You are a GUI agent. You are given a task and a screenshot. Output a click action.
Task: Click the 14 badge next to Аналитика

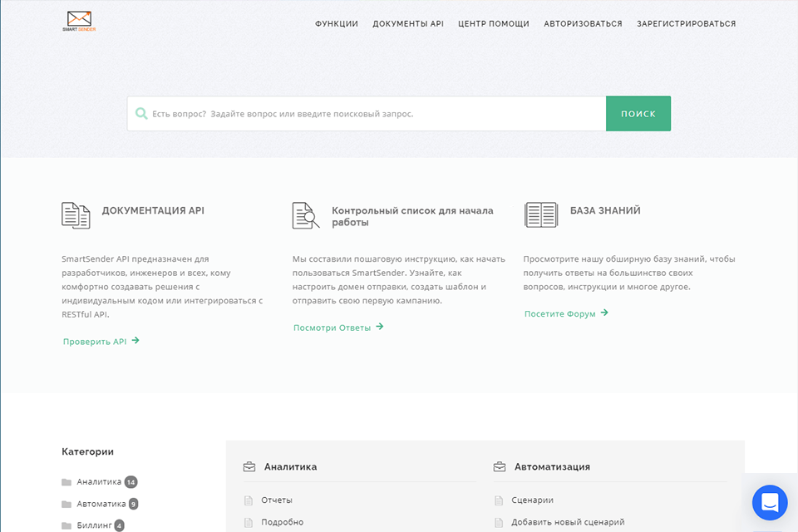point(131,482)
